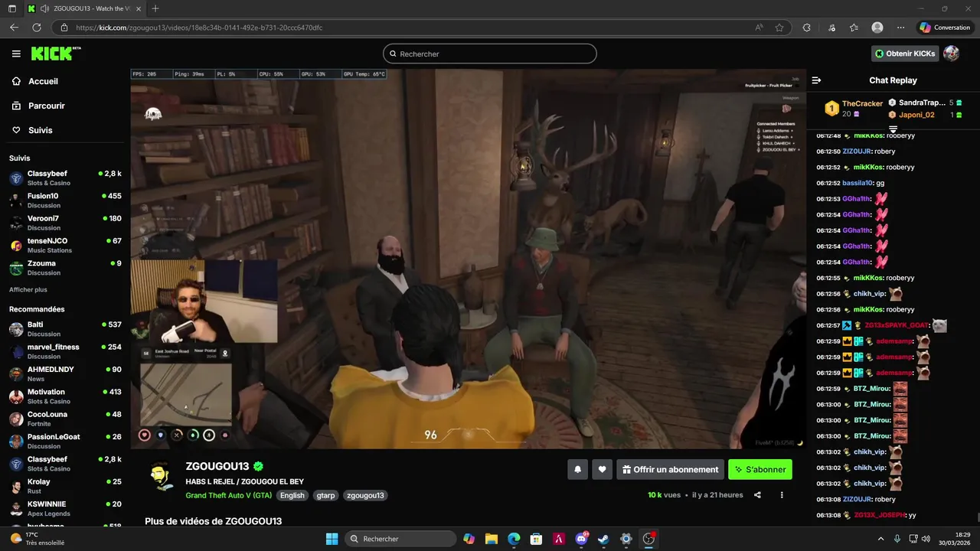Mute the tab audio icon
980x551 pixels.
pyautogui.click(x=45, y=8)
